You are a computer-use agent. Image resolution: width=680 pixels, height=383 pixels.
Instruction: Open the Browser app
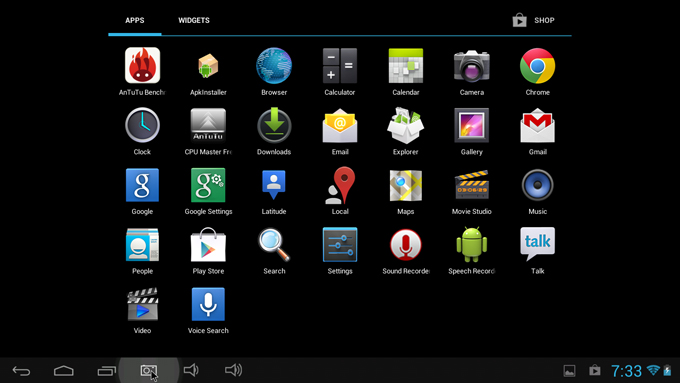click(274, 65)
